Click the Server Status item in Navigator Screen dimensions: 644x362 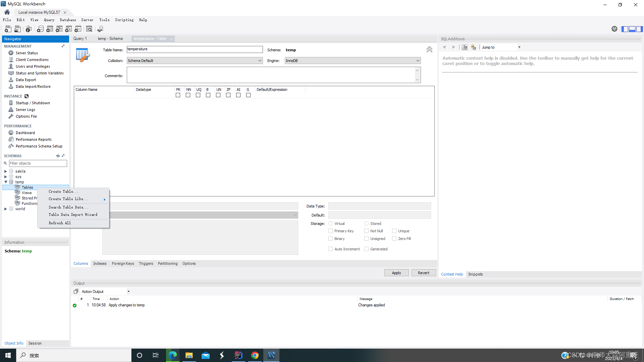point(26,53)
